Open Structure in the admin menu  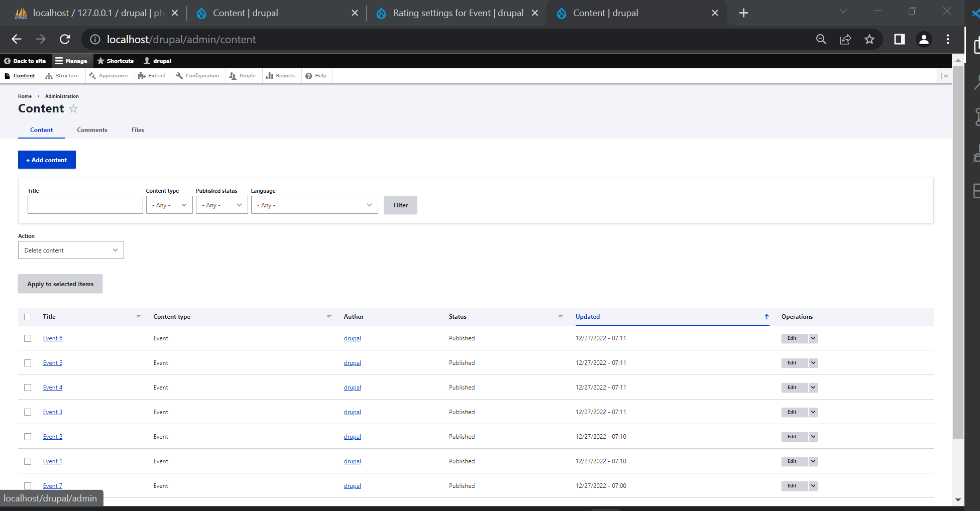pyautogui.click(x=62, y=76)
